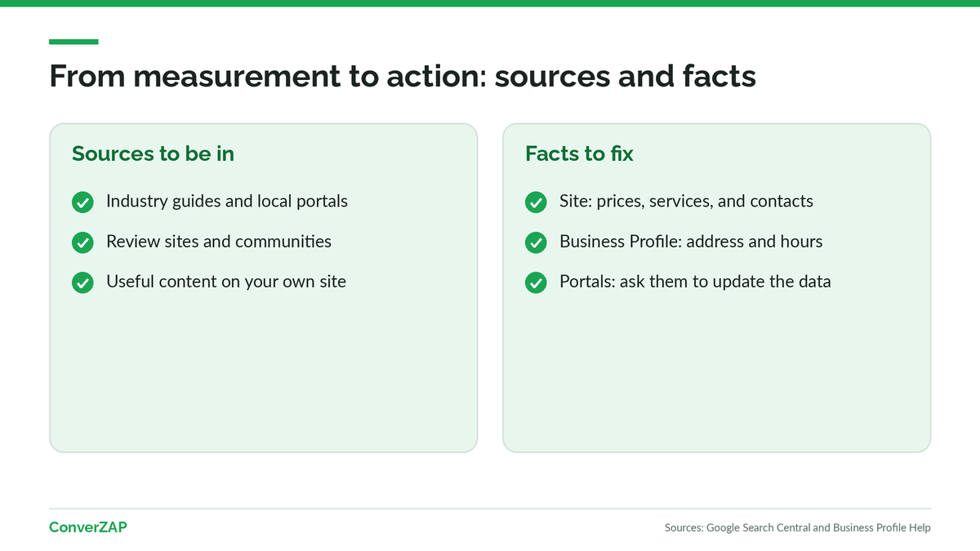Select the slide title 'From measurement to action'
The width and height of the screenshot is (980, 551).
click(403, 76)
